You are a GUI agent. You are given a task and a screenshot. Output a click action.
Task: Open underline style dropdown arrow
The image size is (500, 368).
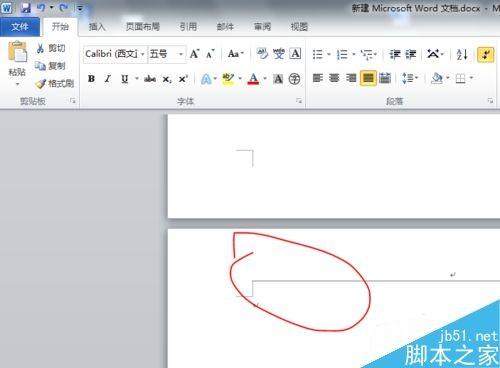[x=137, y=79]
